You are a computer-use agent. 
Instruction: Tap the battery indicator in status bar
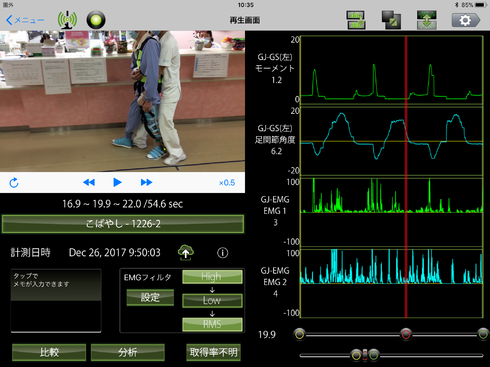pos(481,5)
